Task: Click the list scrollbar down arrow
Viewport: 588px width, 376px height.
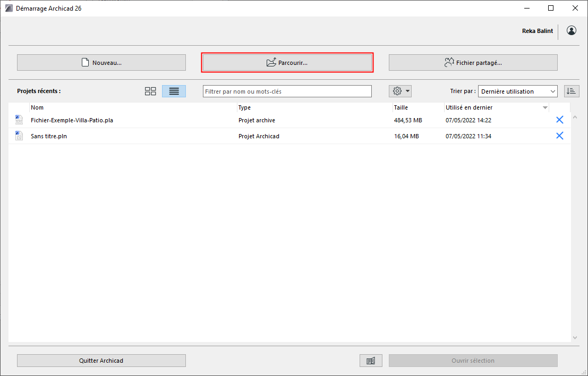Action: [575, 338]
